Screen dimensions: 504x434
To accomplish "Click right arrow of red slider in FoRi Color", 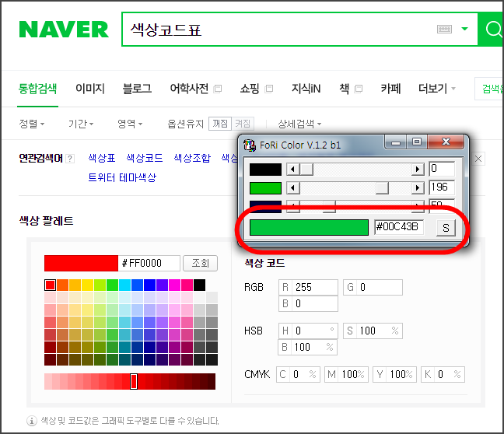I will (x=418, y=169).
